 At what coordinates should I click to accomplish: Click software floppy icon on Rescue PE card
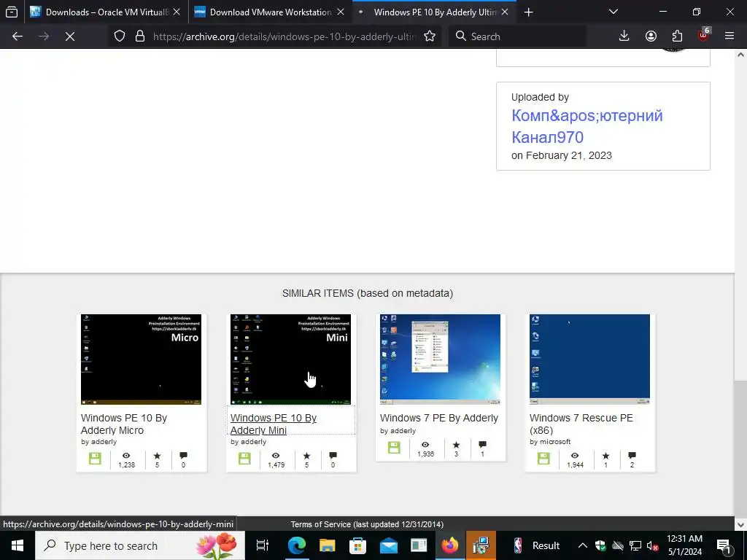click(543, 459)
